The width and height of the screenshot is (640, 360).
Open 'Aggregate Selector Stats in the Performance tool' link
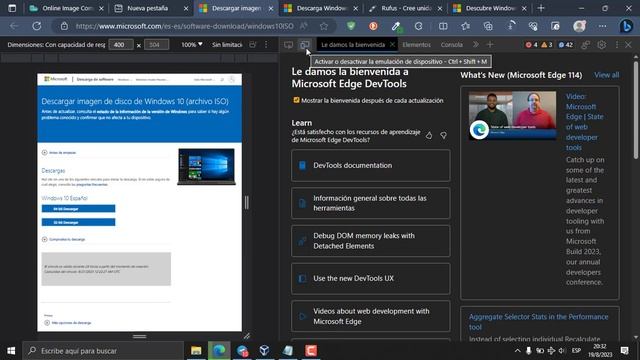click(538, 322)
